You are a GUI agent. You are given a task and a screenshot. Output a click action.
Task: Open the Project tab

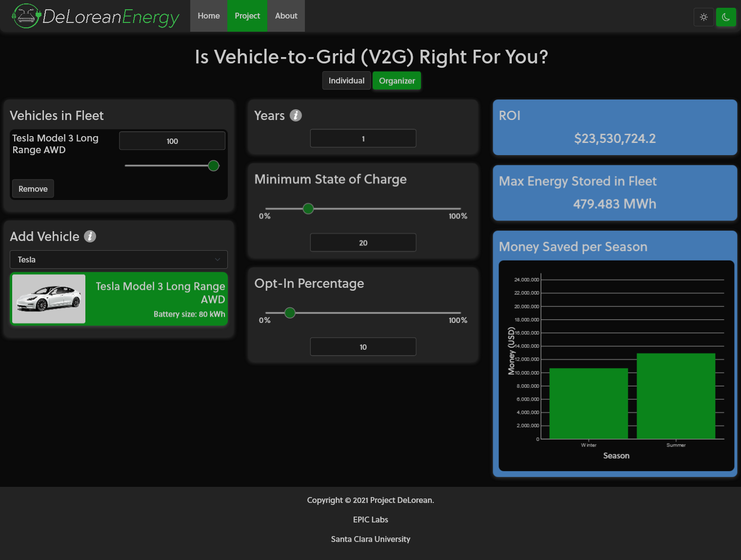click(247, 16)
